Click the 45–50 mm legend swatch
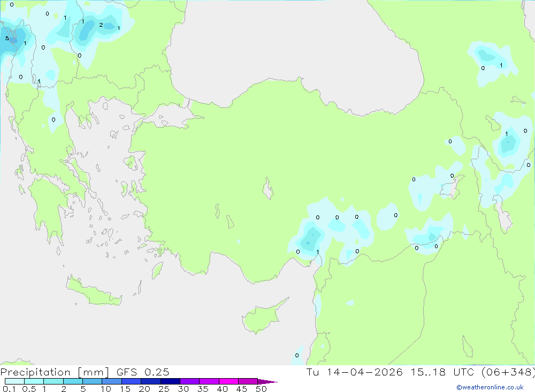 click(x=248, y=381)
